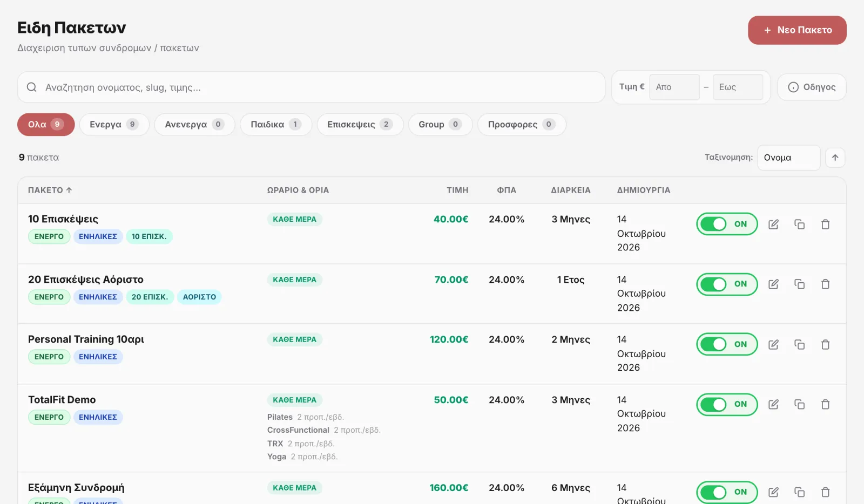Image resolution: width=864 pixels, height=504 pixels.
Task: Duplicate the Personal Training 10αρι package
Action: (799, 345)
